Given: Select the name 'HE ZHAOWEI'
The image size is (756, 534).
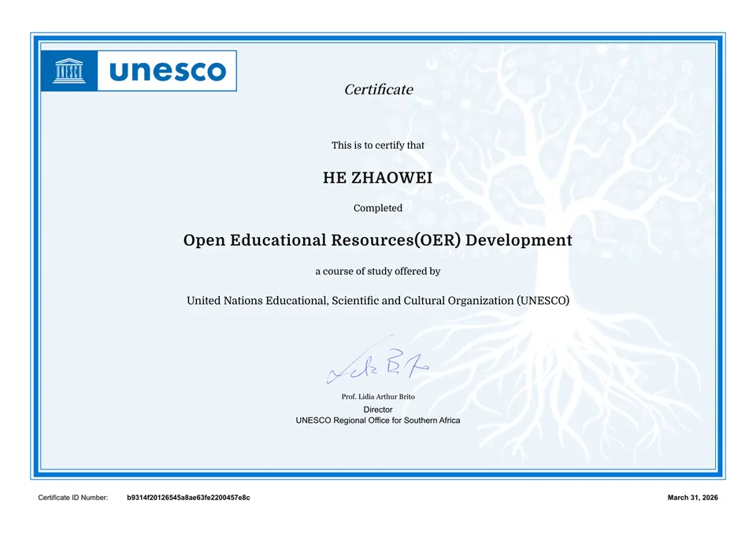Looking at the screenshot, I should click(x=377, y=177).
